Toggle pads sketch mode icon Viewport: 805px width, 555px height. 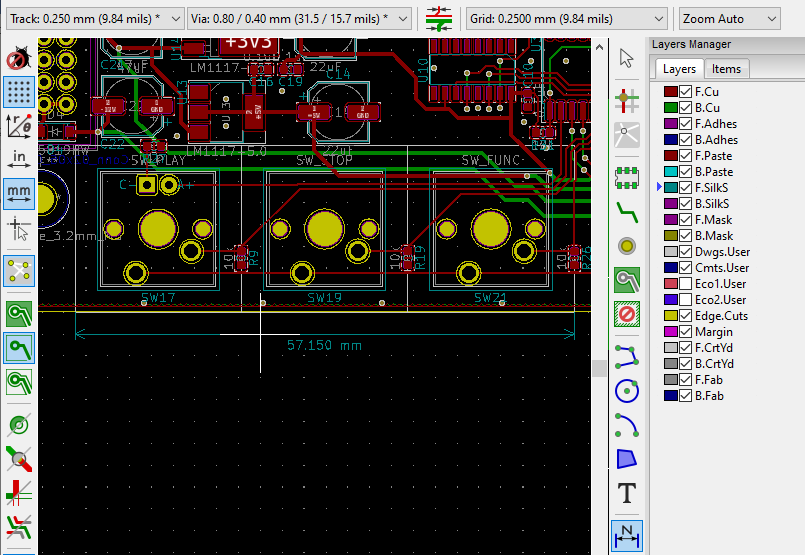point(19,425)
